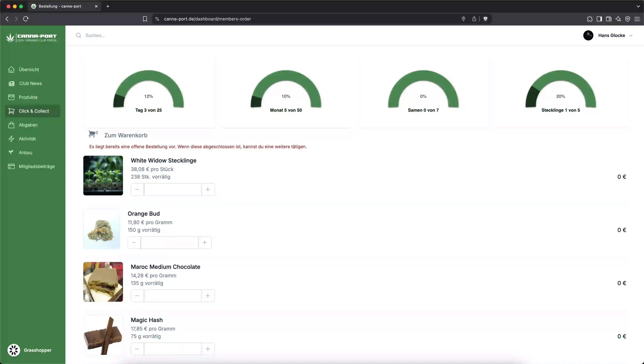Click the Maroc Medium Chocolate quantity field
This screenshot has width=644, height=364.
[173, 296]
